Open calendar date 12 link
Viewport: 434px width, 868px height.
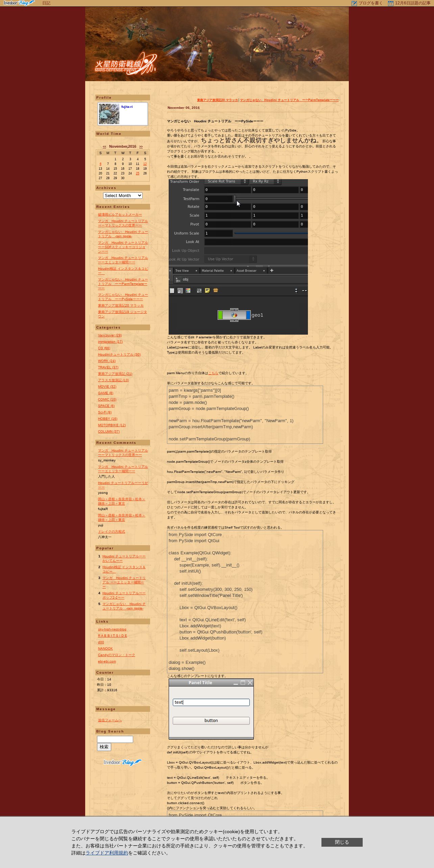[x=145, y=164]
